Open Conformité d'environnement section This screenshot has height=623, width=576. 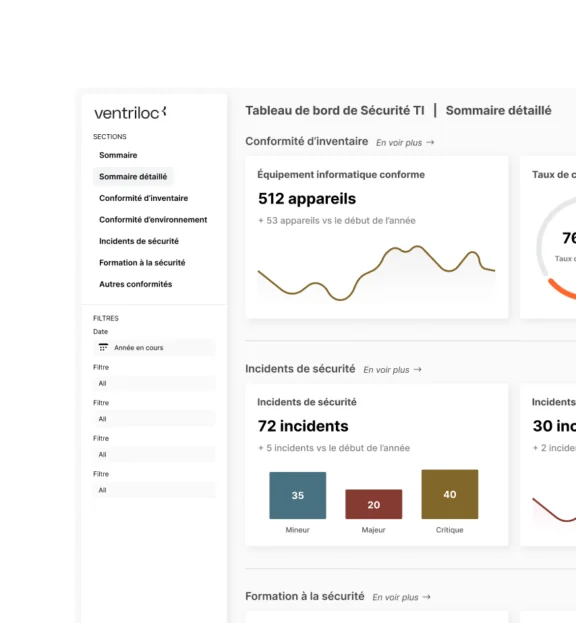153,219
